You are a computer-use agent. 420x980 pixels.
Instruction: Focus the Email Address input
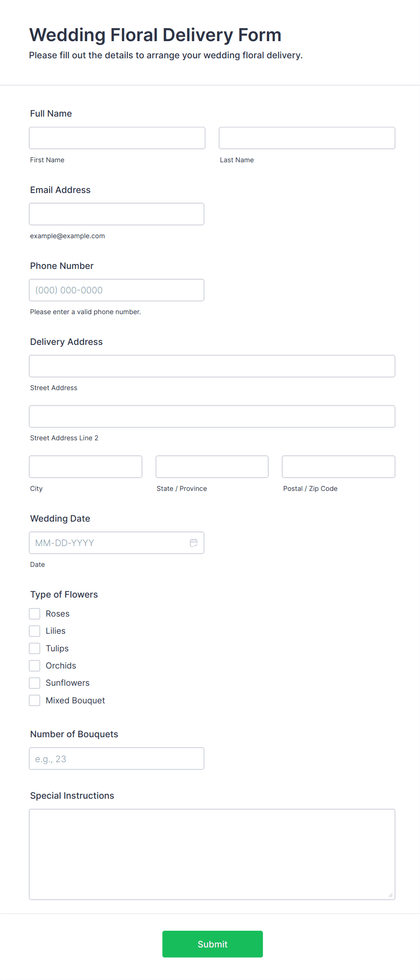[117, 214]
